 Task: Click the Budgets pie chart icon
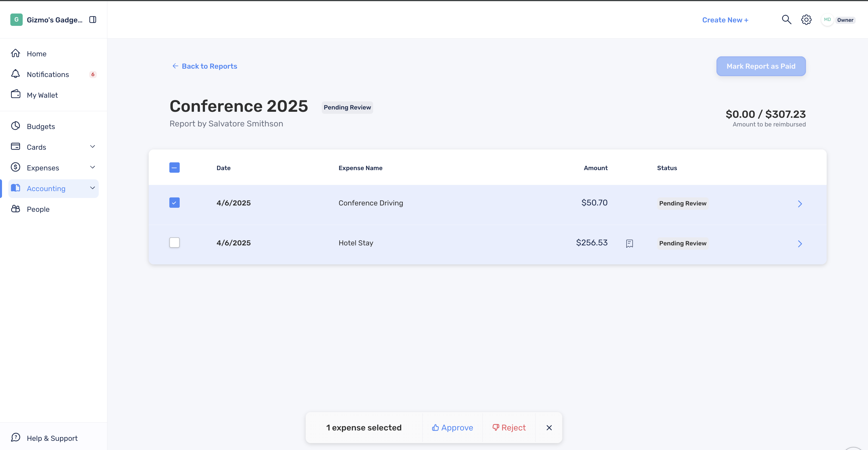pos(15,126)
